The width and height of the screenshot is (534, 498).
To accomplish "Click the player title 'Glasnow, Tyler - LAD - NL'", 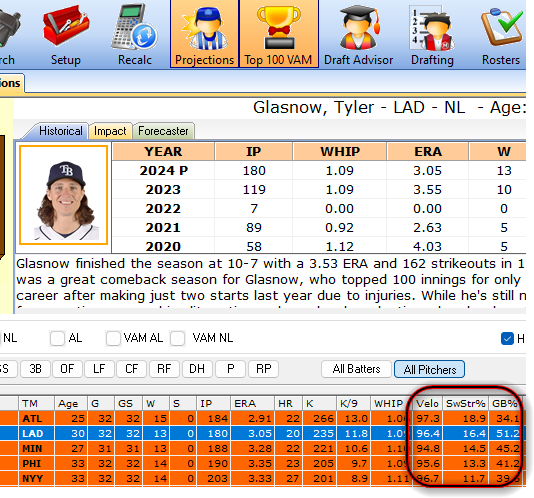I will coord(359,108).
